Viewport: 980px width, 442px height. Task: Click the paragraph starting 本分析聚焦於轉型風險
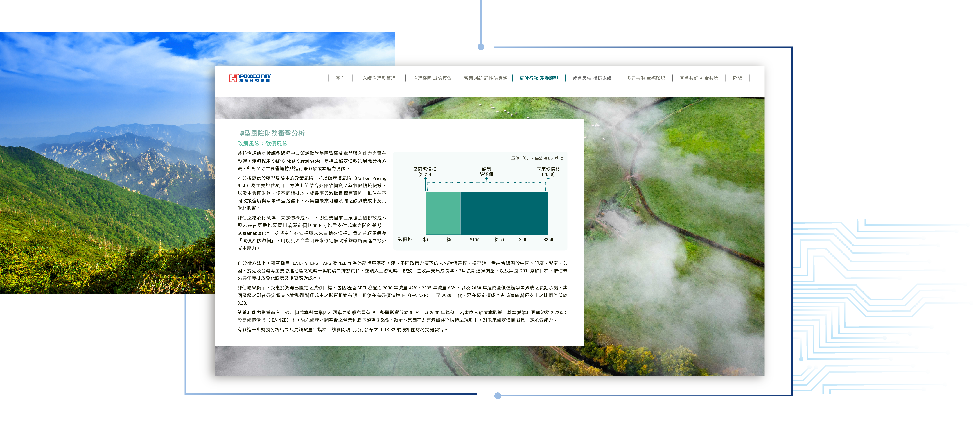(312, 193)
